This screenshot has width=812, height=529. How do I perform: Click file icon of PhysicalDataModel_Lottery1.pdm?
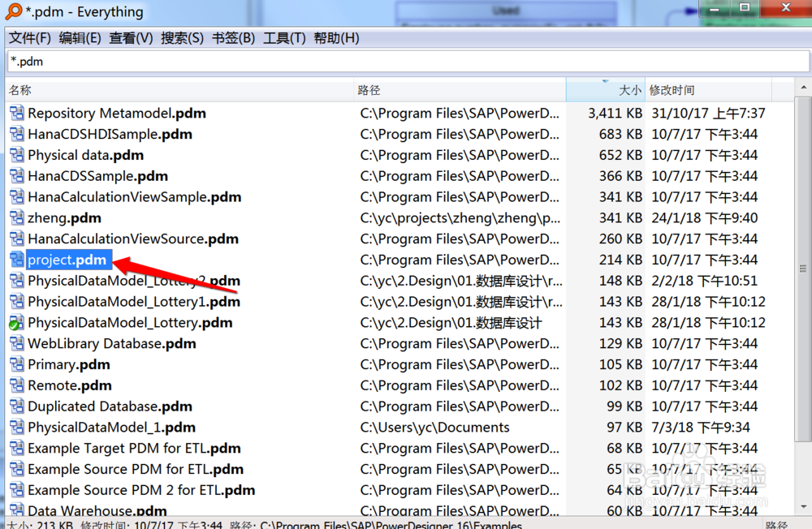[16, 301]
